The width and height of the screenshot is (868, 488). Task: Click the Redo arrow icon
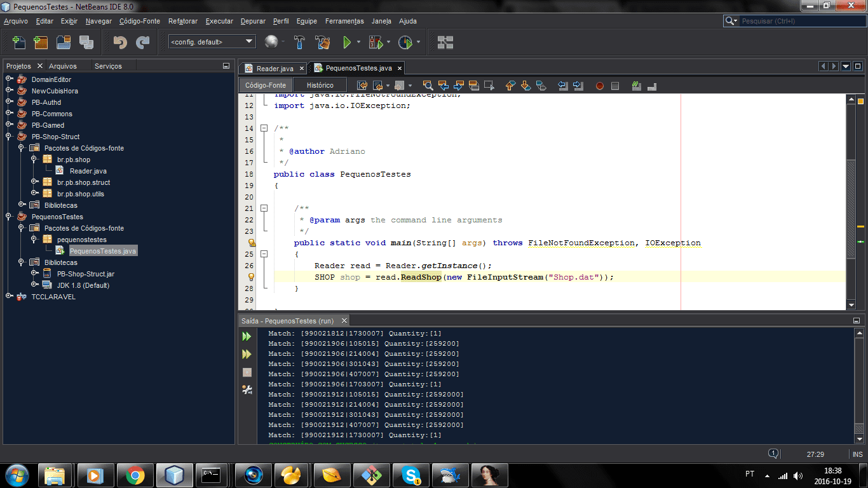coord(142,43)
